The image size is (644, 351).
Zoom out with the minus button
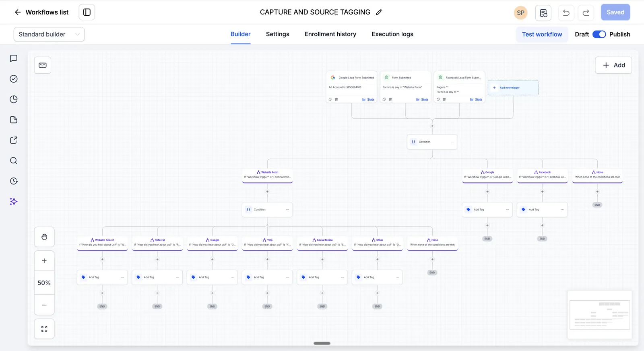[44, 305]
